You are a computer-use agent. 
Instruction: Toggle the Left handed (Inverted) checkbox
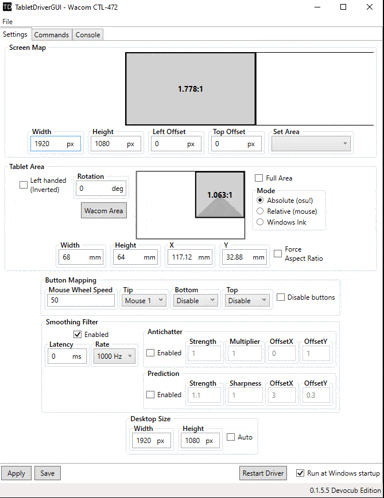tap(23, 185)
